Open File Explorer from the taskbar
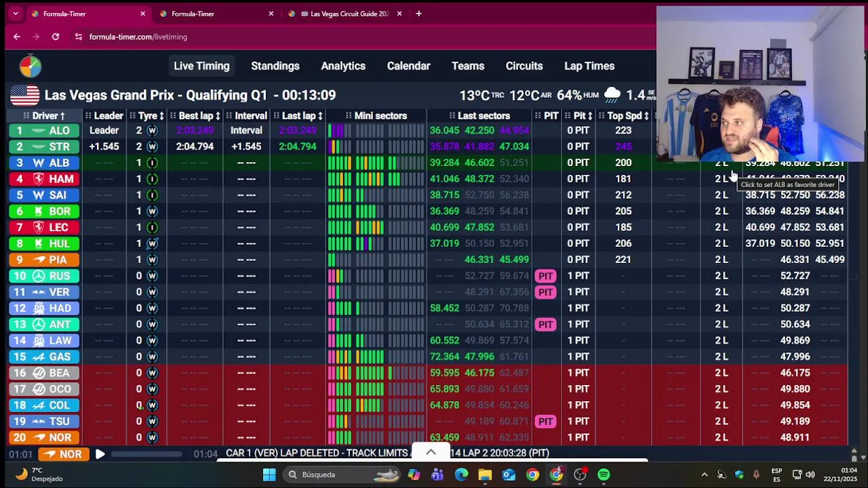This screenshot has width=868, height=488. pos(485,474)
